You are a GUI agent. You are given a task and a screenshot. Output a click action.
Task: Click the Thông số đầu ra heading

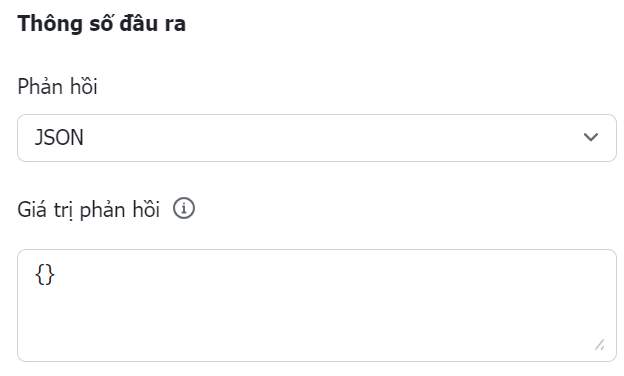tap(101, 23)
